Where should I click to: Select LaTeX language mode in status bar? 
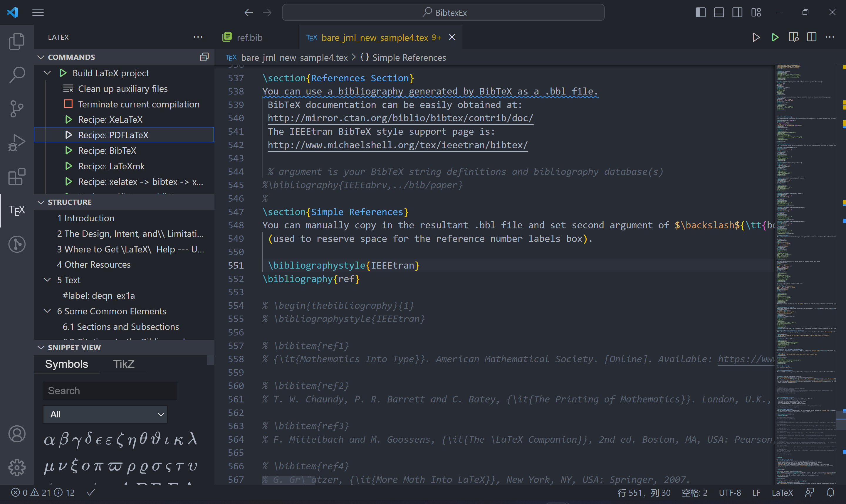point(782,493)
